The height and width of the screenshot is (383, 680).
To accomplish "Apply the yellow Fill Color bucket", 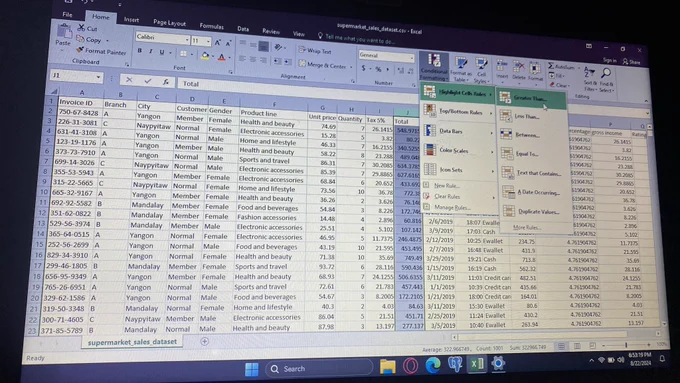I will (205, 56).
